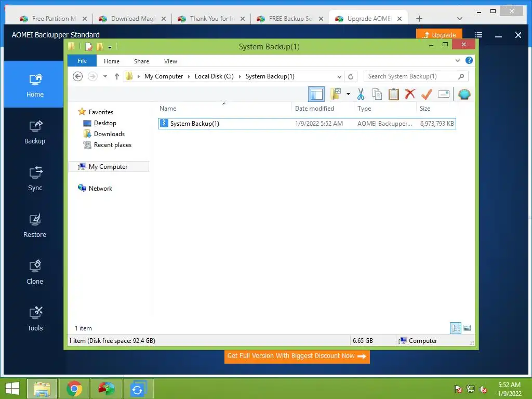Open the browser tab search chevron
The image size is (532, 399).
460,19
